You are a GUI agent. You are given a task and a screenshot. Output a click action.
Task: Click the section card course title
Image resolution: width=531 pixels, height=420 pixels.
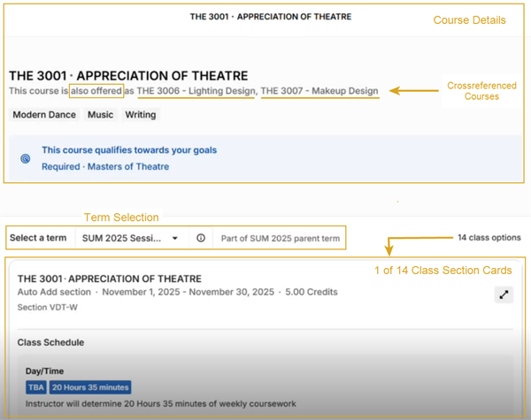click(x=109, y=279)
